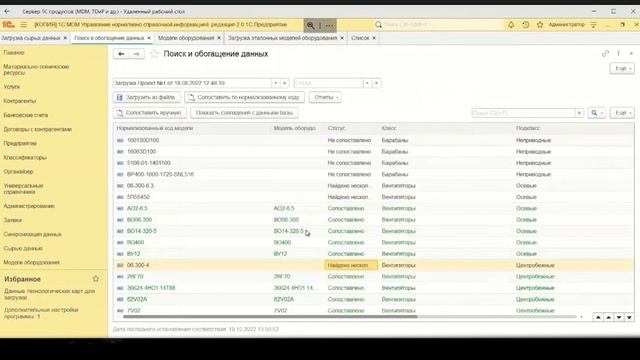Click the Класс column header
Screen dimensions: 640x360
(x=389, y=128)
